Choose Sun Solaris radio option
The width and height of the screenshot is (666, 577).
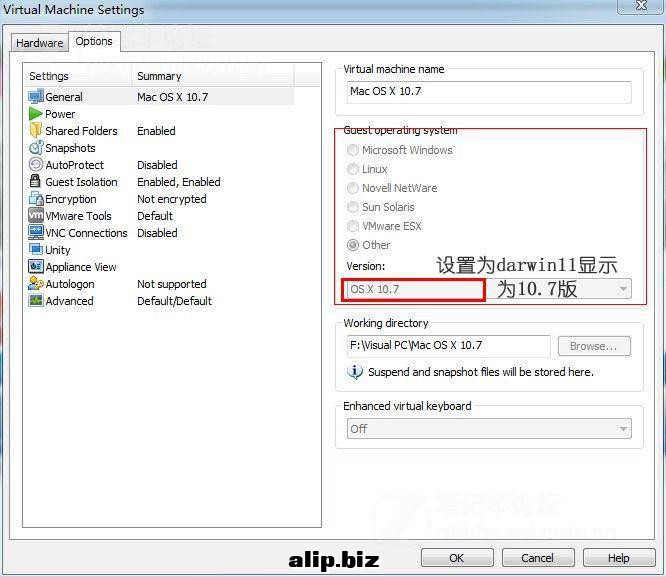353,207
